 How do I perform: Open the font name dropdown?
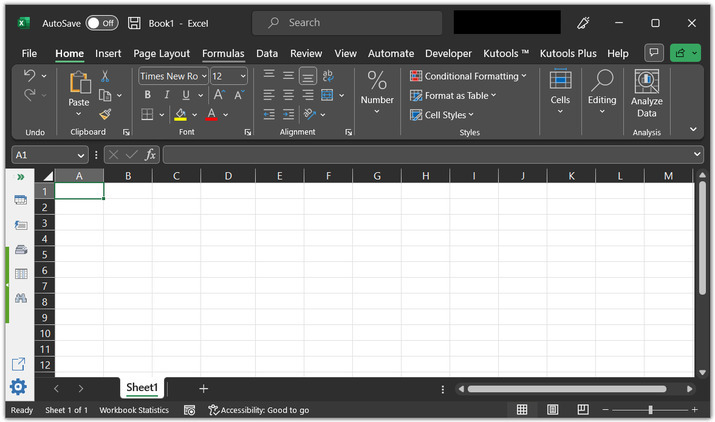204,76
